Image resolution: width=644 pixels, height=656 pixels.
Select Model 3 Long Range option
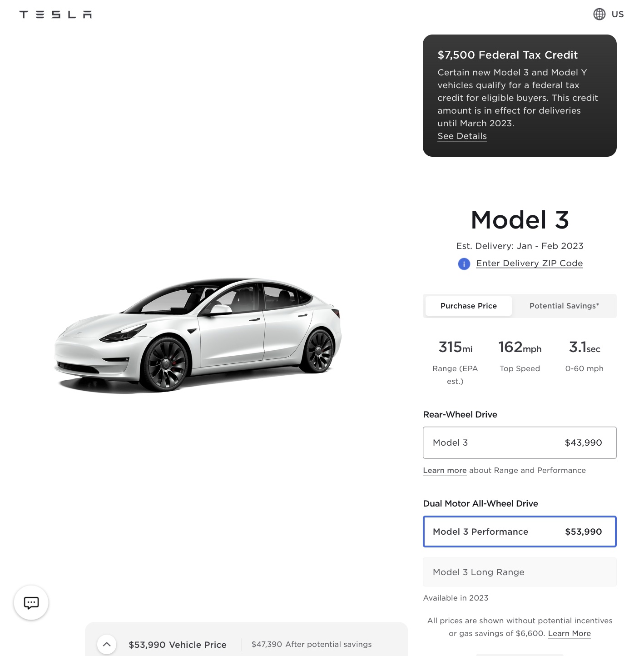point(520,572)
